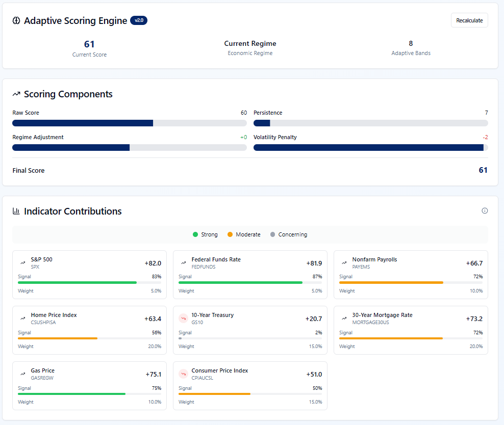Click the brain icon beside Adaptive Scoring Engine
Image resolution: width=504 pixels, height=425 pixels.
(x=16, y=20)
